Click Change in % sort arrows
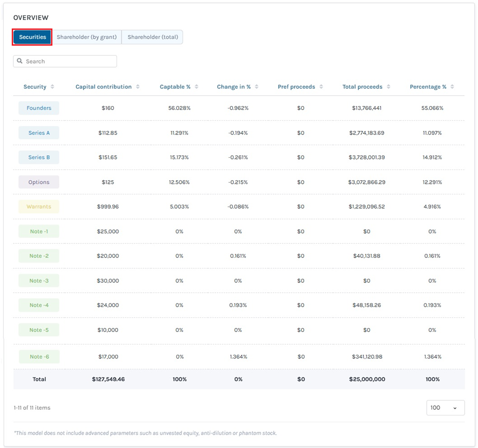 pyautogui.click(x=257, y=87)
